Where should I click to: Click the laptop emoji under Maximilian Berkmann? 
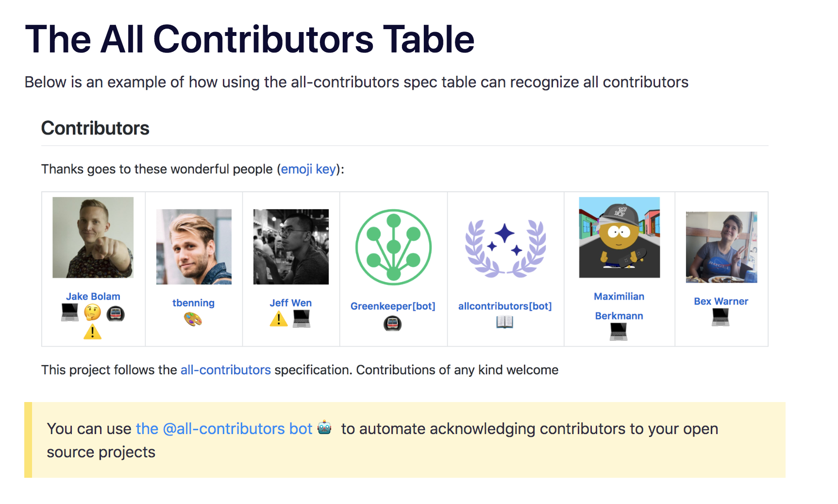[619, 332]
